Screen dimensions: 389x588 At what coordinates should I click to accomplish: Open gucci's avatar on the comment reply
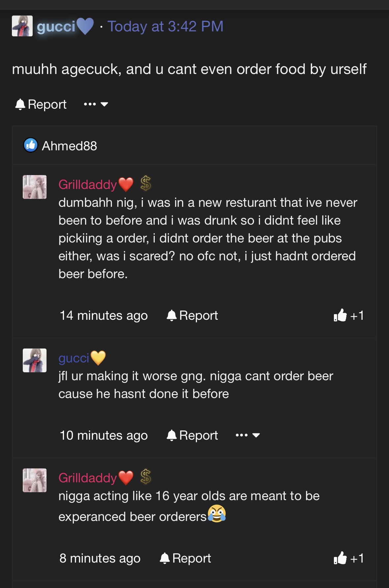(x=35, y=360)
